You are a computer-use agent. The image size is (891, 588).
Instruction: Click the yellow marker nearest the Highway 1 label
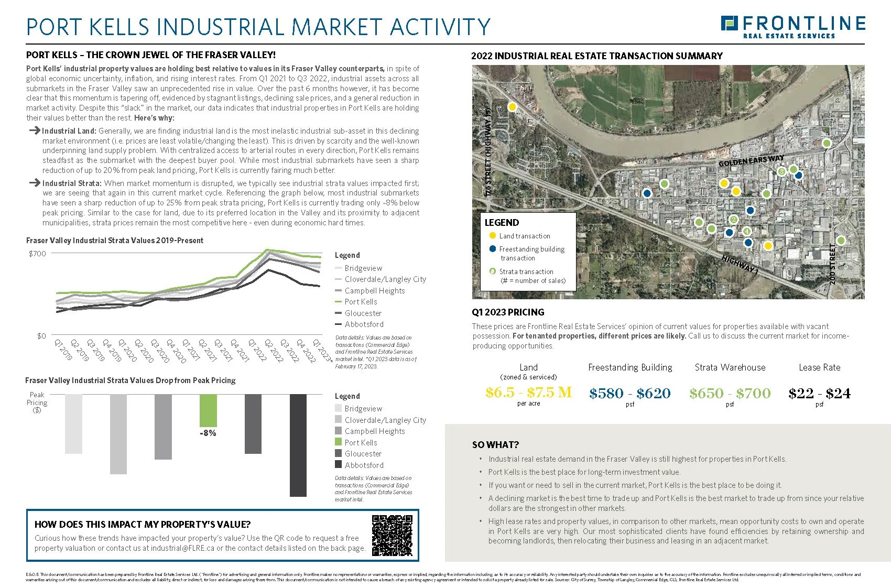(x=768, y=246)
